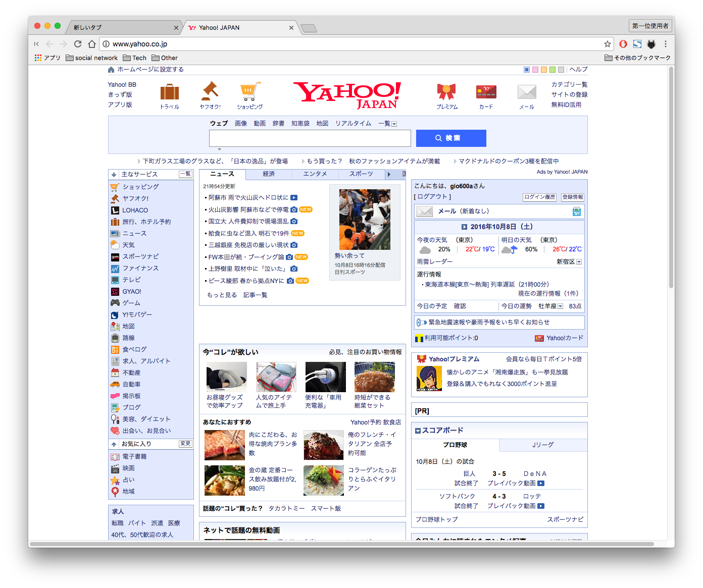
Task: Open the Yahoo Travel briefcase icon
Action: click(x=170, y=92)
